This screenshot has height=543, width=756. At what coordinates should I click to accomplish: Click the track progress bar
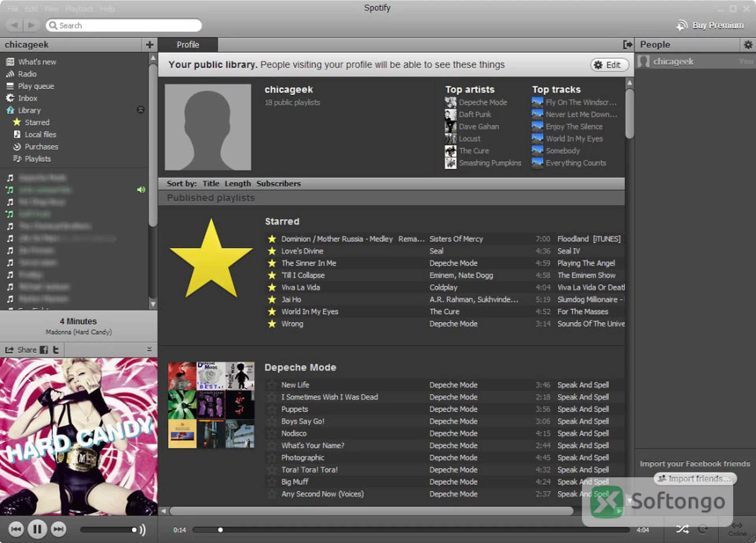point(411,530)
